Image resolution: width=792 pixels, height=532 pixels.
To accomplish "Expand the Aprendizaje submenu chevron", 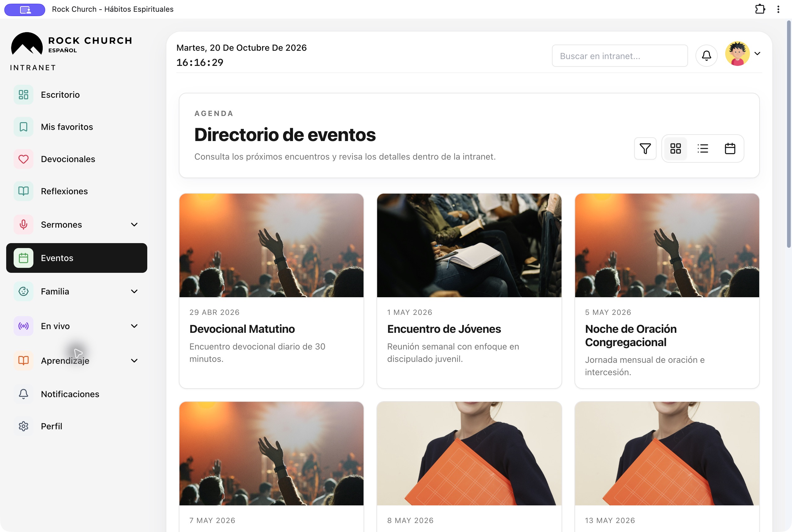I will pos(134,361).
